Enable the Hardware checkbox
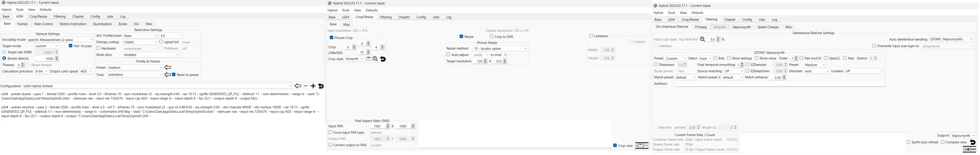 [x=98, y=48]
